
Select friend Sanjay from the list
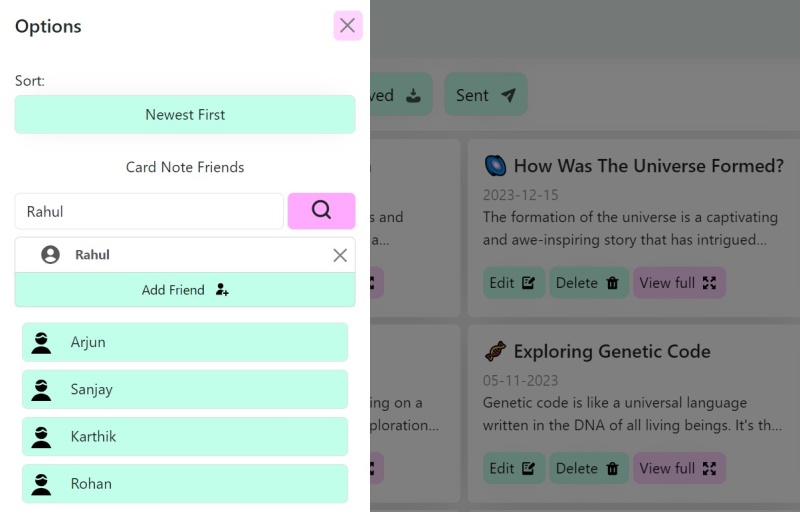185,389
